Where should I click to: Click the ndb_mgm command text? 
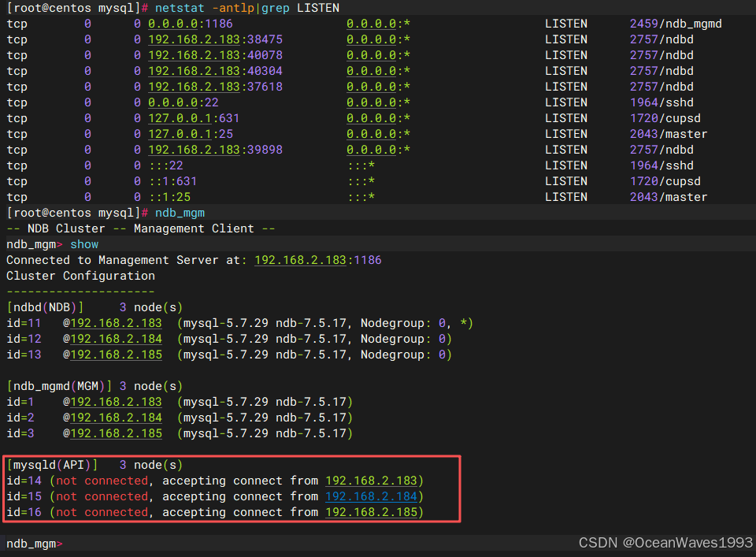(x=180, y=214)
